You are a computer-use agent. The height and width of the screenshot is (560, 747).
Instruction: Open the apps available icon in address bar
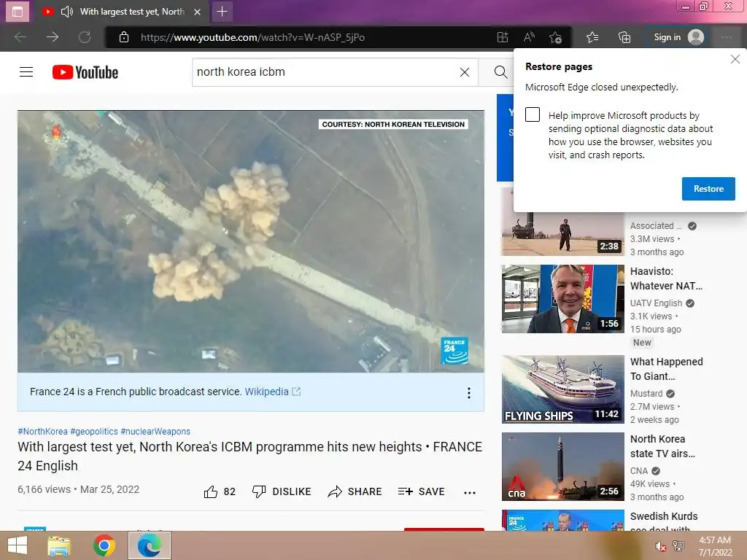point(503,37)
